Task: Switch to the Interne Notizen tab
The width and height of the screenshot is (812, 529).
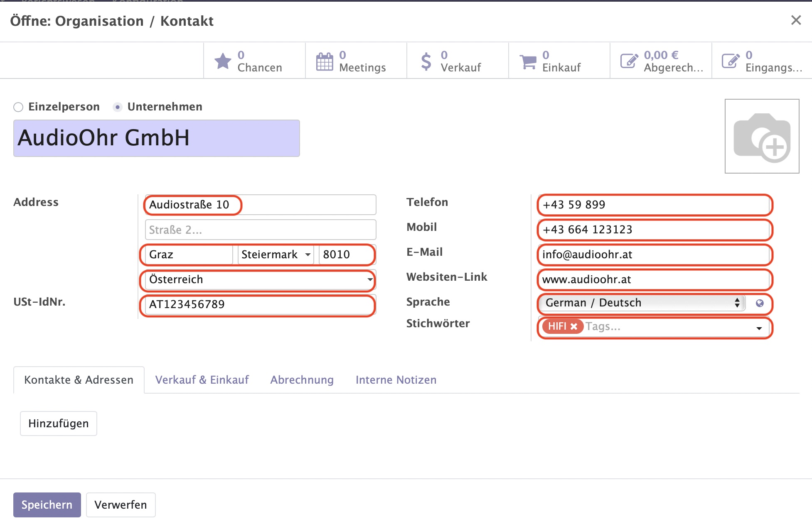Action: (396, 380)
